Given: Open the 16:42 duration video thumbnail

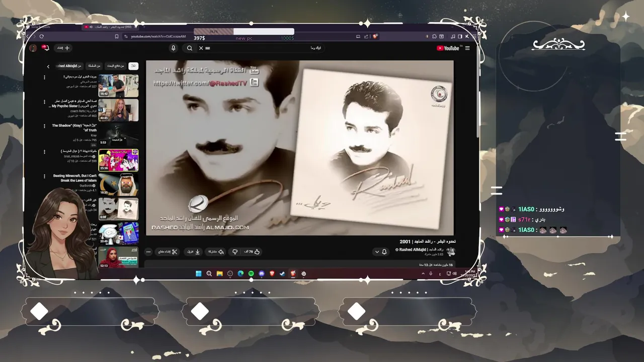Looking at the screenshot, I should (118, 85).
